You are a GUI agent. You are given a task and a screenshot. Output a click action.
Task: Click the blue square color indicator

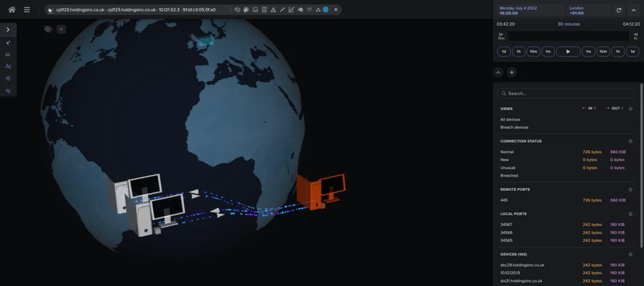point(326,9)
